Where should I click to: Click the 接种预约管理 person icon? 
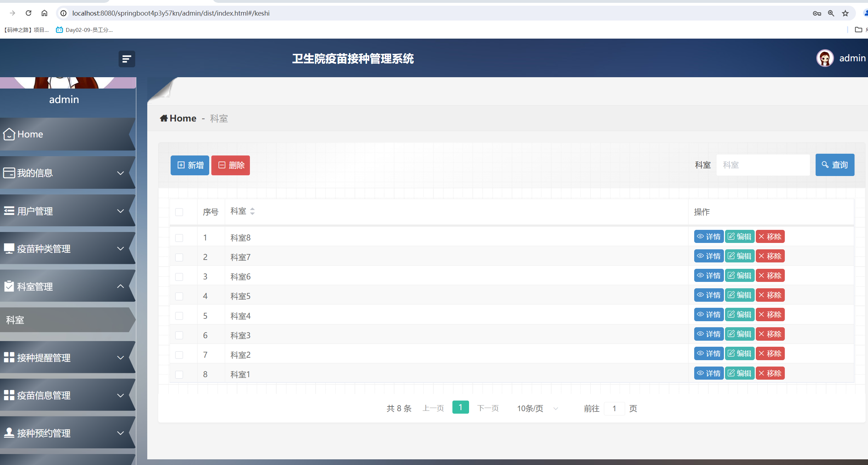pos(9,433)
